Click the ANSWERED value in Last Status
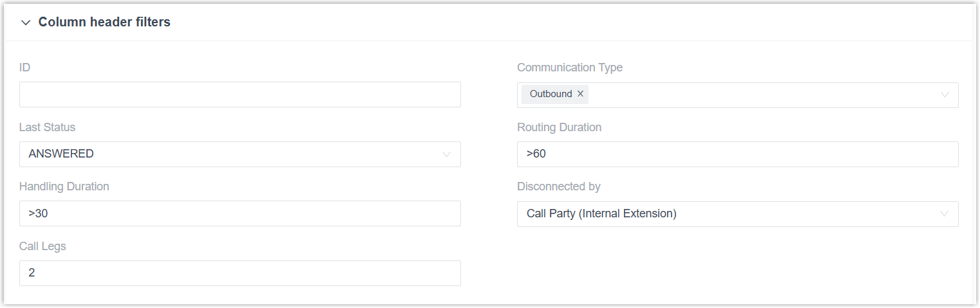This screenshot has width=980, height=308. (x=61, y=154)
